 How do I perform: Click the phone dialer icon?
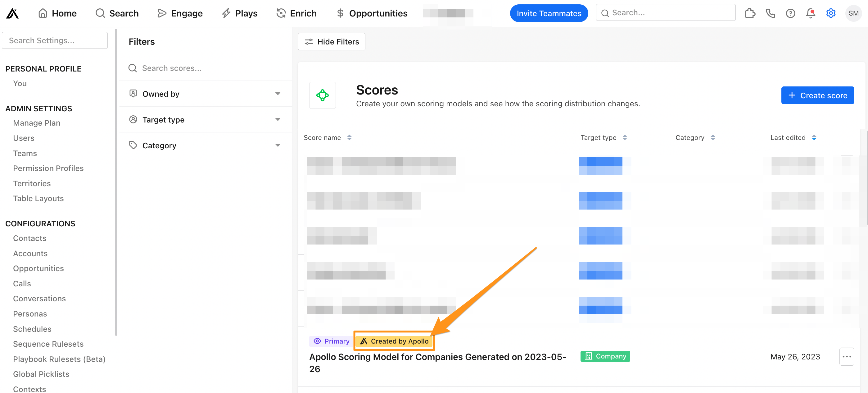click(770, 13)
